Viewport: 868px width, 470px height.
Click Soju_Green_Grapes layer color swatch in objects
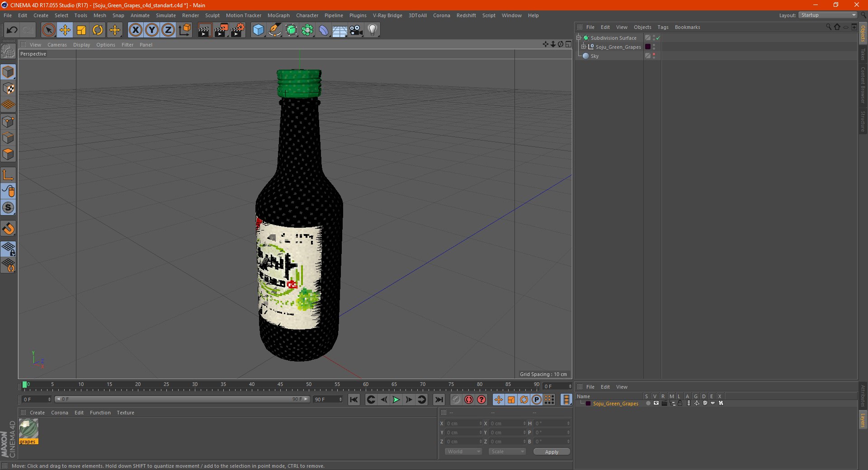(648, 47)
